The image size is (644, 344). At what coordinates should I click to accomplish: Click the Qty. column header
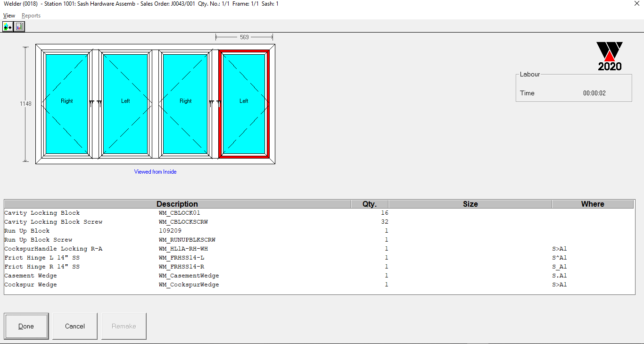369,204
